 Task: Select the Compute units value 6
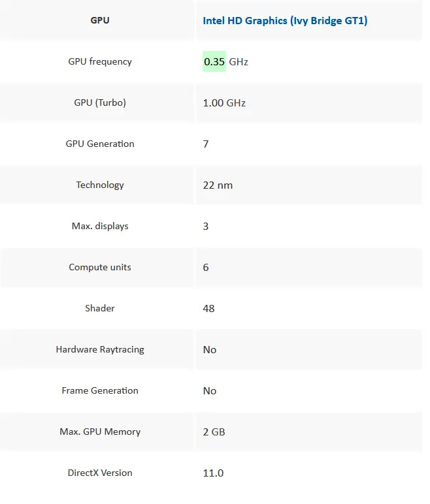(x=206, y=268)
